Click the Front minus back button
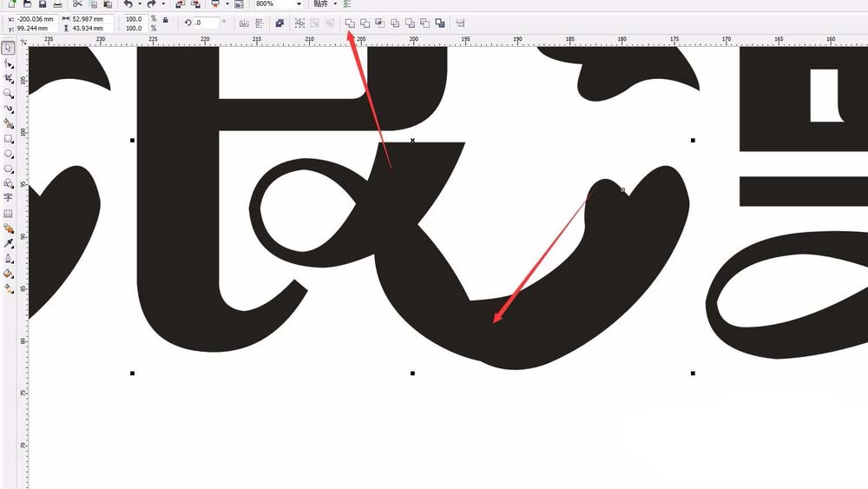868x489 pixels. (410, 23)
